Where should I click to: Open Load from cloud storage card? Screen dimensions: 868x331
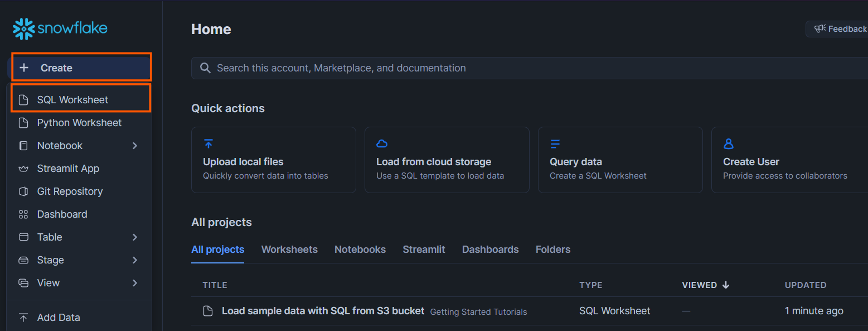(x=447, y=160)
